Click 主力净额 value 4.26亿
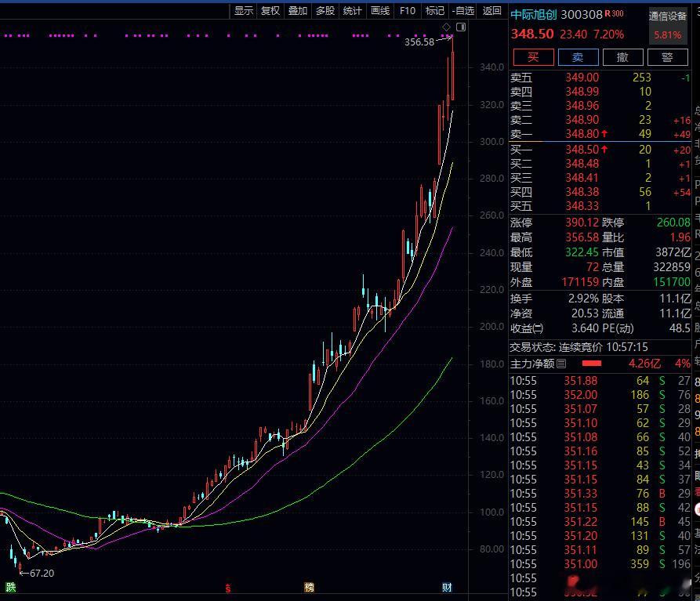Screen dimensions: 700x601 [644, 364]
